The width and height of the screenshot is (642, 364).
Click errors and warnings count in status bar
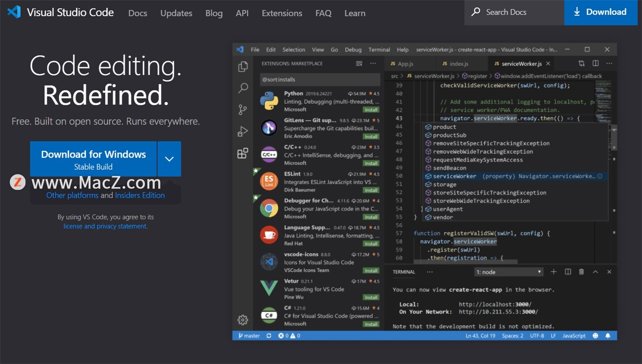coord(289,335)
